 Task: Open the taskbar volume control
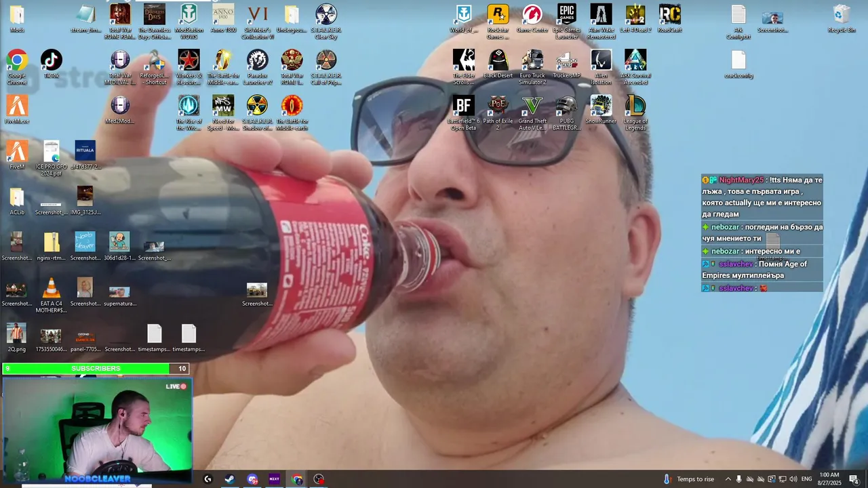(793, 479)
